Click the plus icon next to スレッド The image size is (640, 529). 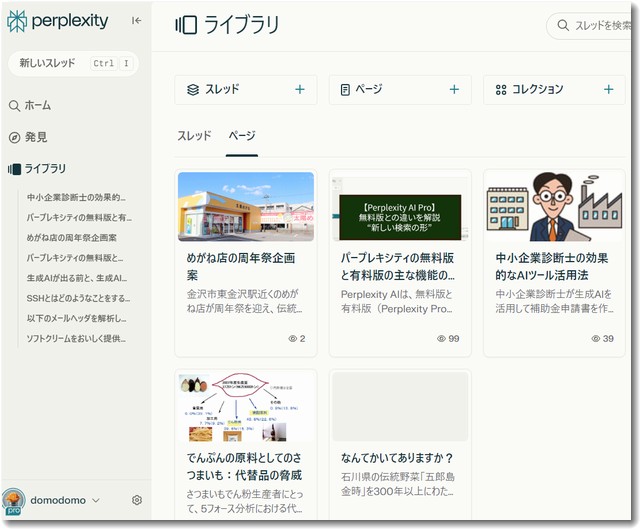(299, 89)
